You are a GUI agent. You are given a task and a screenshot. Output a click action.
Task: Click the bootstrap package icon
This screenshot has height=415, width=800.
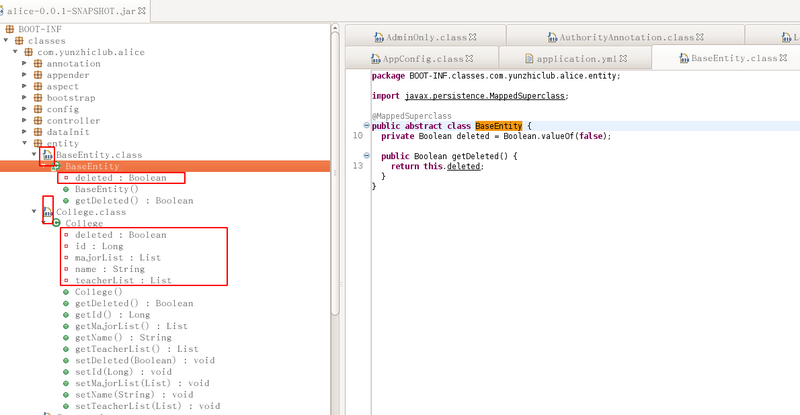coord(38,97)
